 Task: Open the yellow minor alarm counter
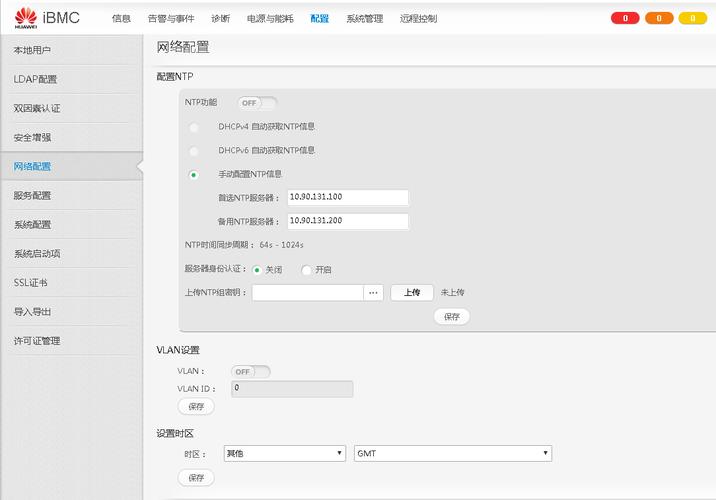[693, 18]
